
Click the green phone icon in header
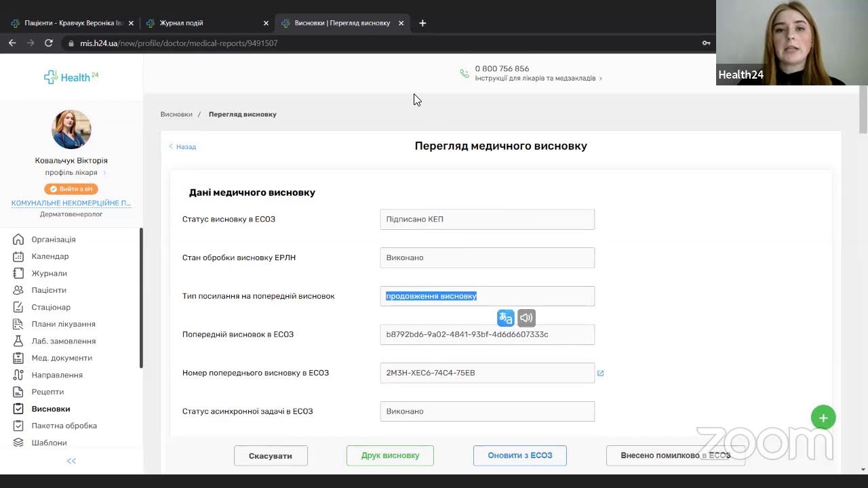tap(465, 73)
